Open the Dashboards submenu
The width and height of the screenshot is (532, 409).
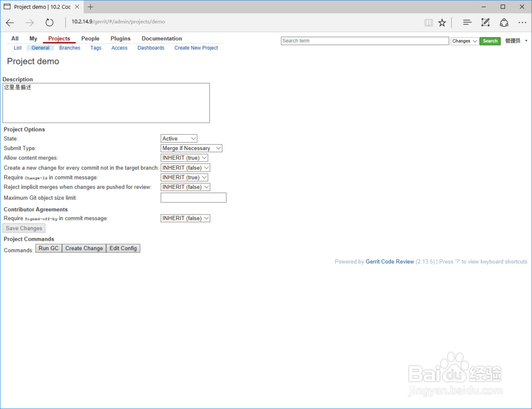pyautogui.click(x=151, y=48)
